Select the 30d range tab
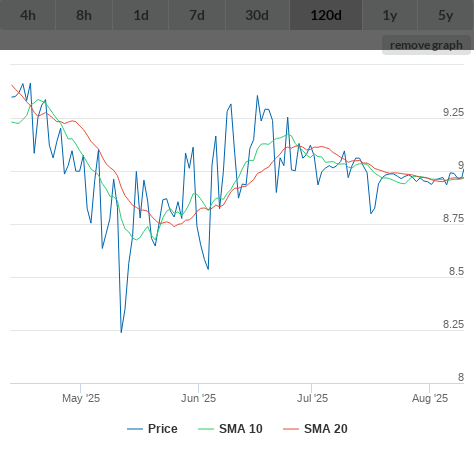Viewport: 474px width, 455px height. point(257,15)
